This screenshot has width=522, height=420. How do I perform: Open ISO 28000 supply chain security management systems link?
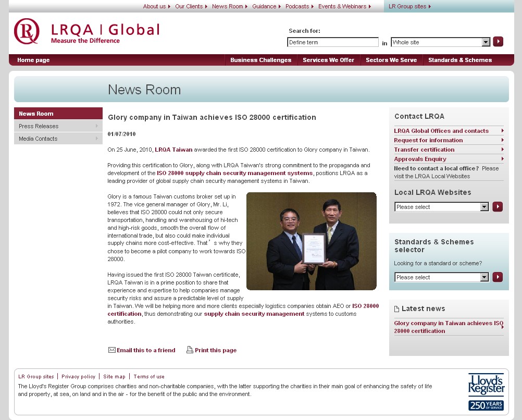(x=235, y=173)
